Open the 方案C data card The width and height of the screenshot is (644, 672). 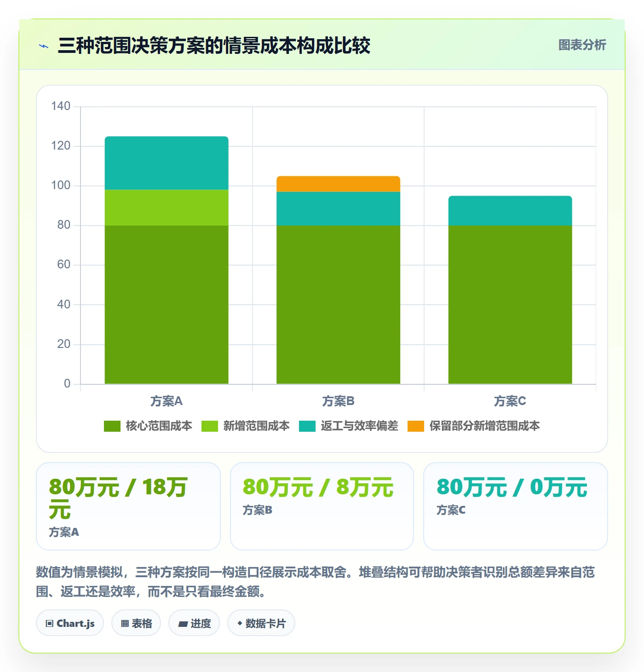coord(516,506)
